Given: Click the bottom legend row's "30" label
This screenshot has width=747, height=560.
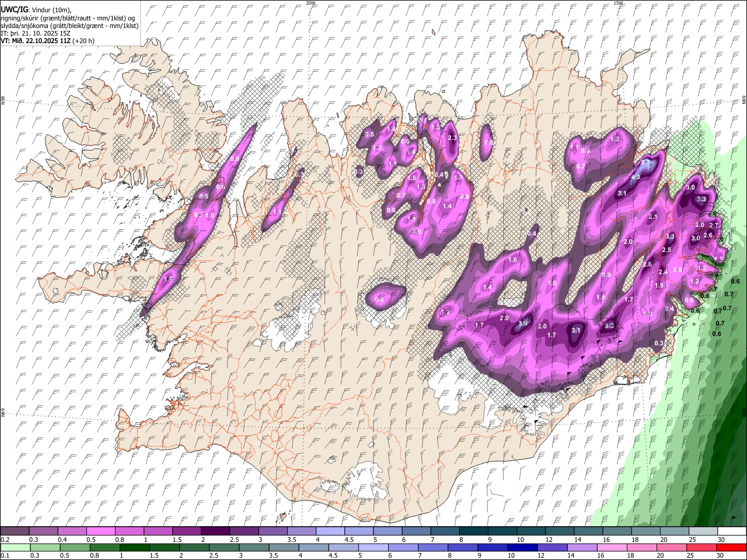Looking at the screenshot, I should 721,556.
